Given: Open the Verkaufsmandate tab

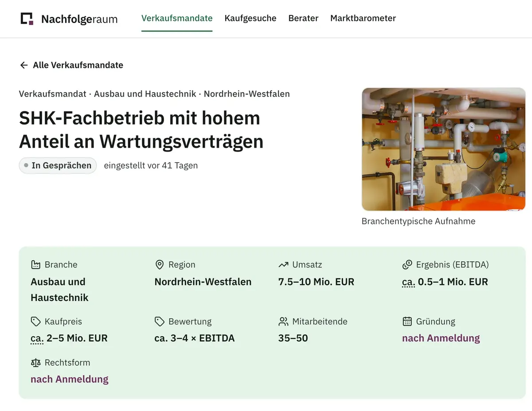Looking at the screenshot, I should point(177,18).
